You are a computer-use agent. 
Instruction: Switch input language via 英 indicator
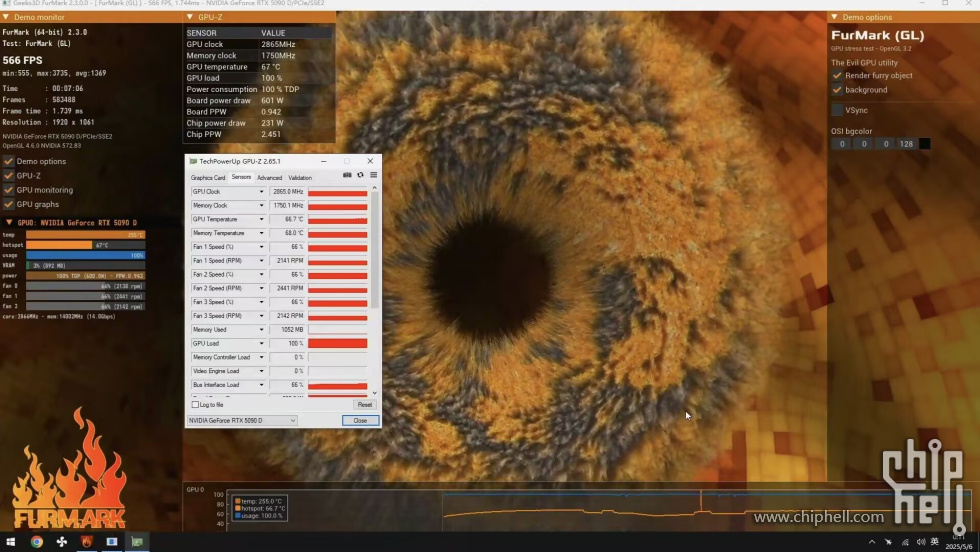pyautogui.click(x=934, y=542)
